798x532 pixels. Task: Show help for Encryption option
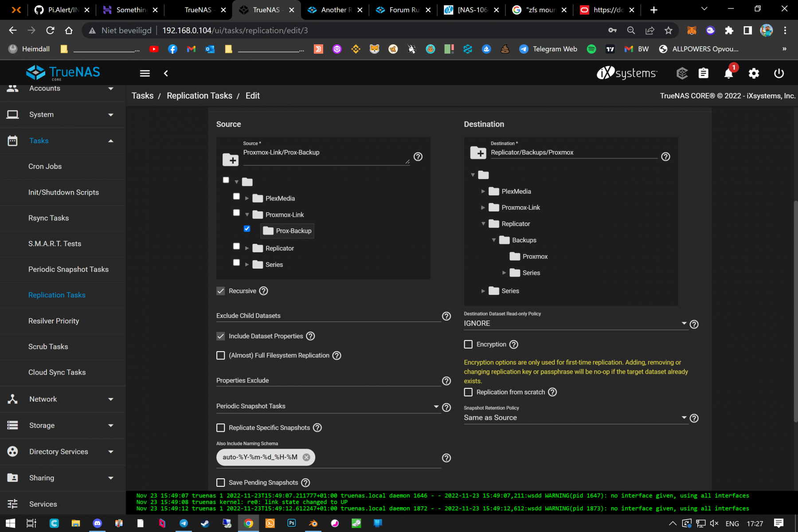(513, 344)
